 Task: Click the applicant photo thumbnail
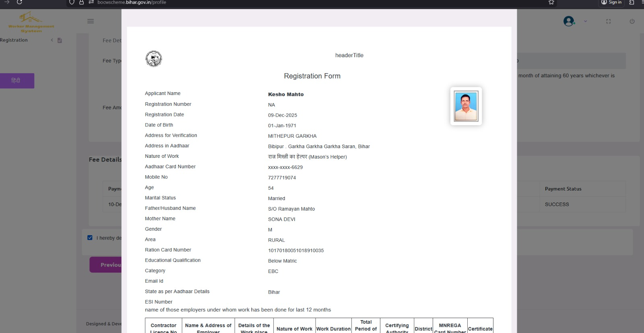466,106
